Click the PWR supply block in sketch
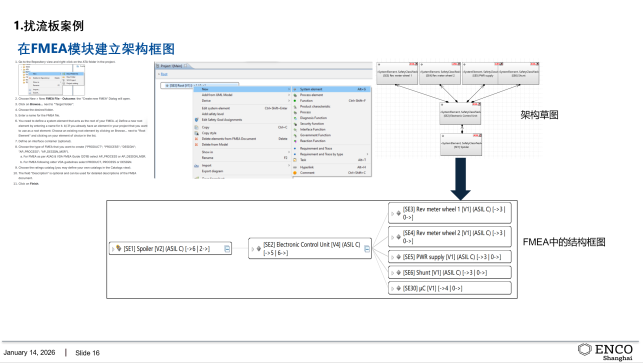 pos(481,73)
